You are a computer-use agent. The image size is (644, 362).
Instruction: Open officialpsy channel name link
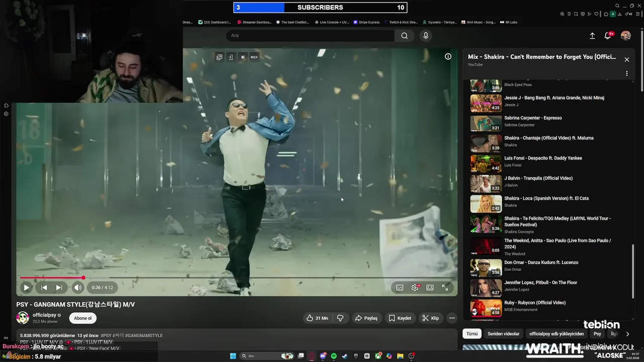[x=44, y=315]
